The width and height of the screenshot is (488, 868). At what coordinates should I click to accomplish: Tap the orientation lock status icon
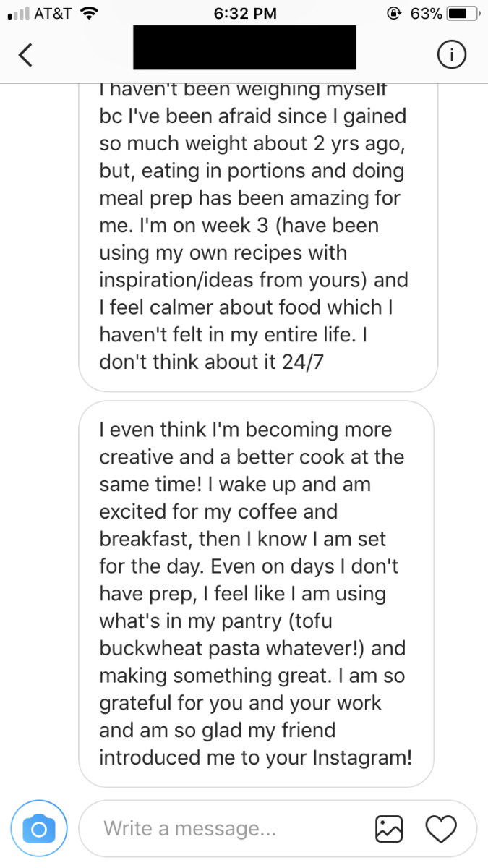pyautogui.click(x=395, y=13)
